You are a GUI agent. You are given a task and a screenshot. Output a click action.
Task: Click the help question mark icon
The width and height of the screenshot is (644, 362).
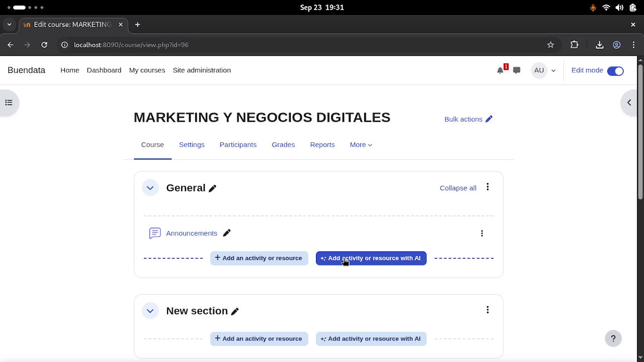pos(613,338)
